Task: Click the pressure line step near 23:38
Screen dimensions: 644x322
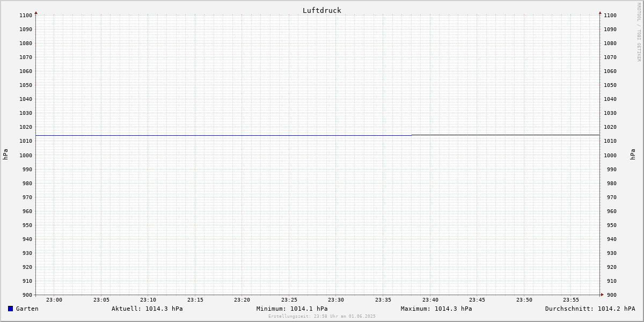Action: (412, 135)
